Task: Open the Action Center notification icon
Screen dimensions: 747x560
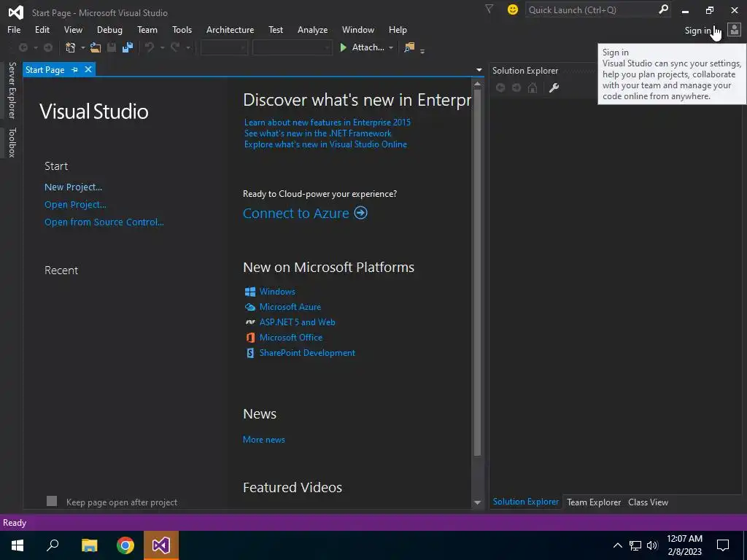Action: tap(723, 545)
